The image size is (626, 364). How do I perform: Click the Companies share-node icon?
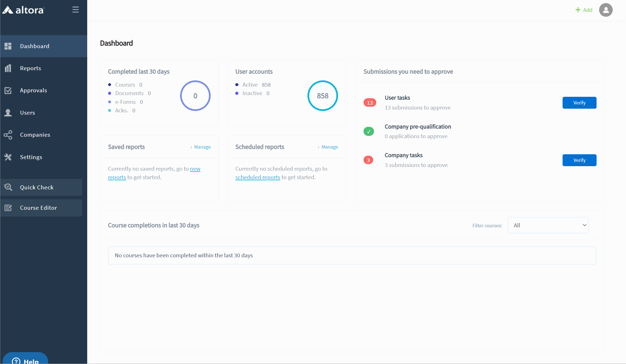(8, 135)
